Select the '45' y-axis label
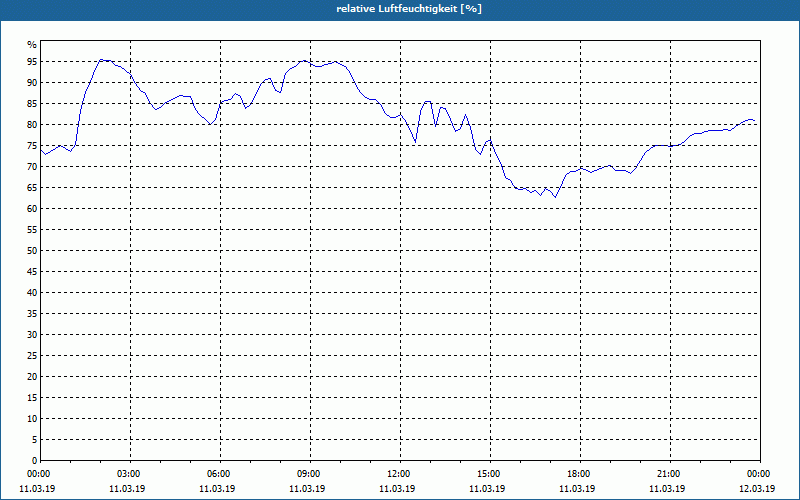The width and height of the screenshot is (800, 500). 32,272
